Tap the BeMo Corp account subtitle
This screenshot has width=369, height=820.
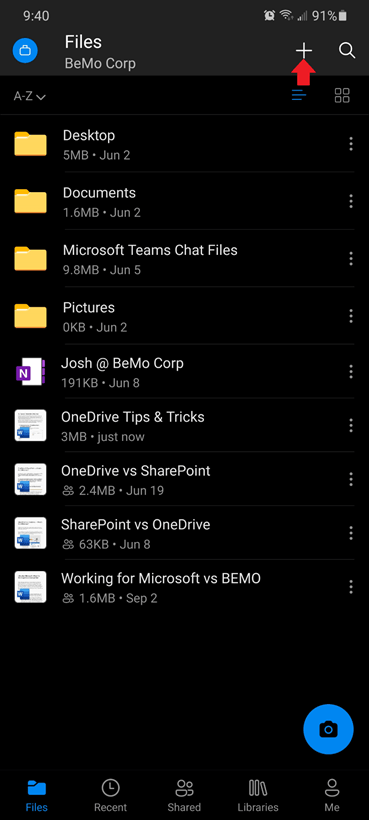click(100, 64)
